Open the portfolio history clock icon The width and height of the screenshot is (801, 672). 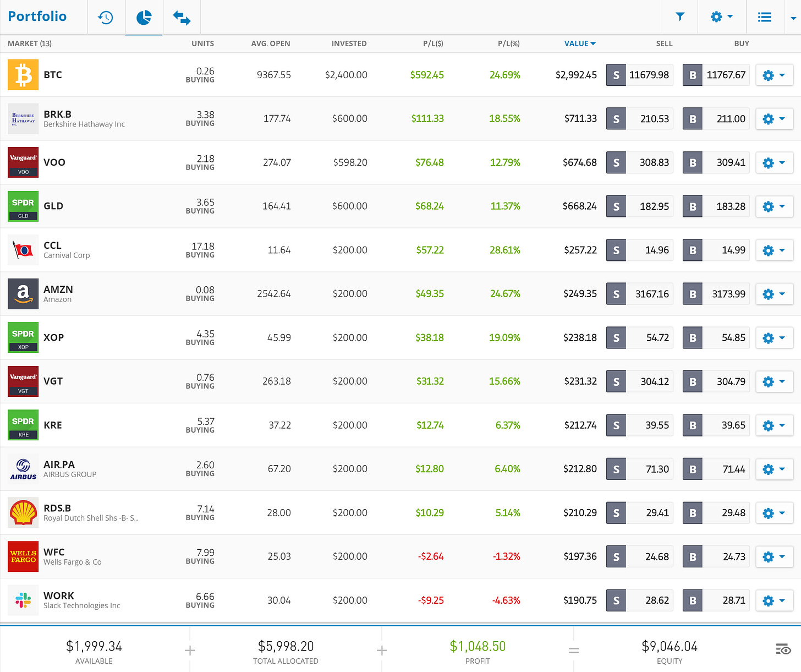(x=106, y=17)
